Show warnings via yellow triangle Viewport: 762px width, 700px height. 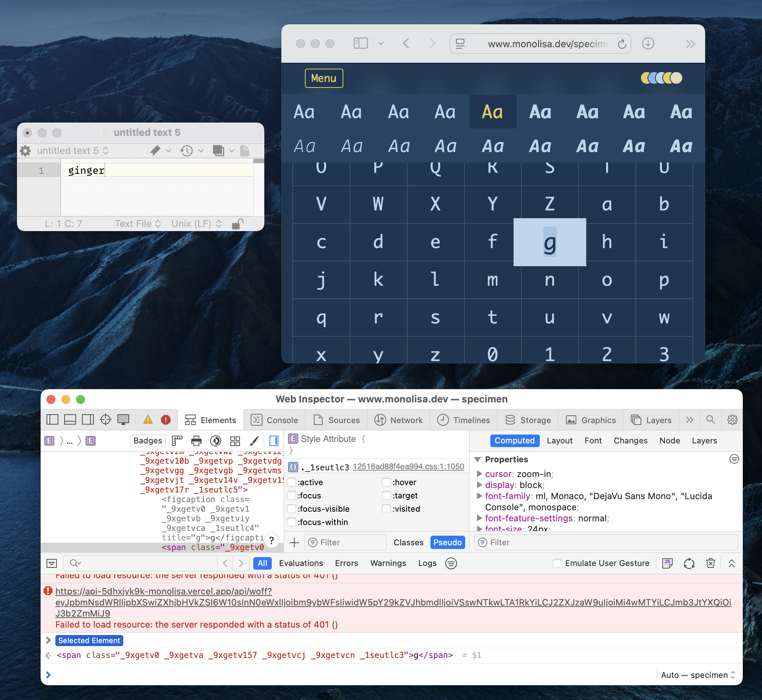pos(148,420)
